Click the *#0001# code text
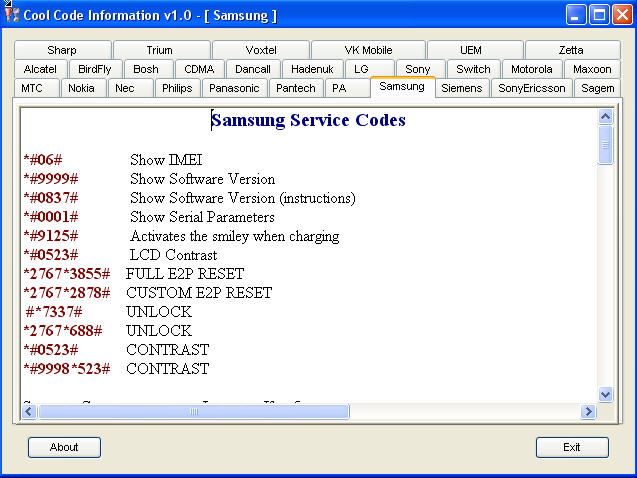Image resolution: width=637 pixels, height=478 pixels. 51,217
